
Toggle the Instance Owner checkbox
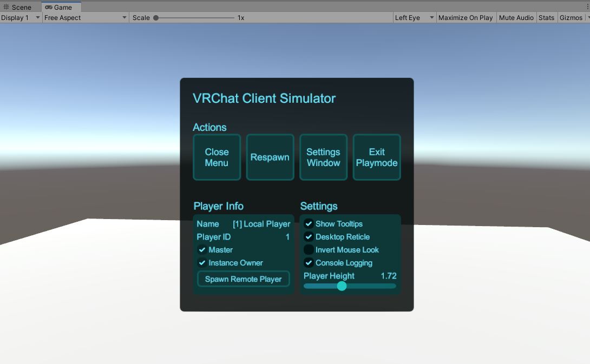(202, 263)
